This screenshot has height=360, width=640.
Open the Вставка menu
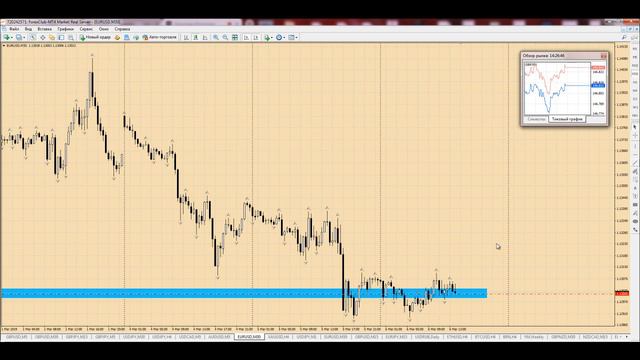click(44, 29)
